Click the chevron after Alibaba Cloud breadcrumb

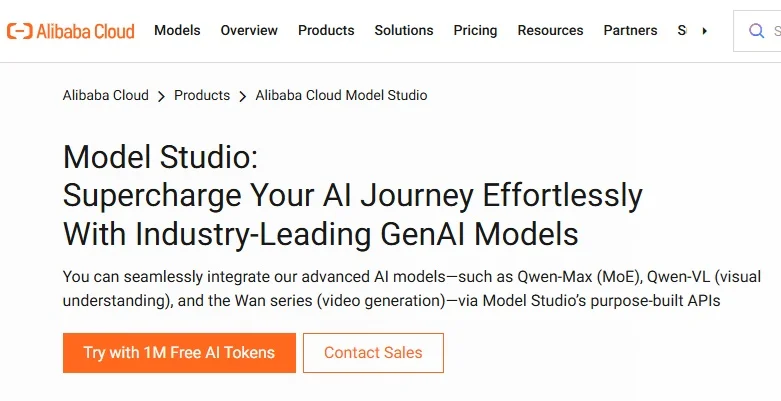161,96
